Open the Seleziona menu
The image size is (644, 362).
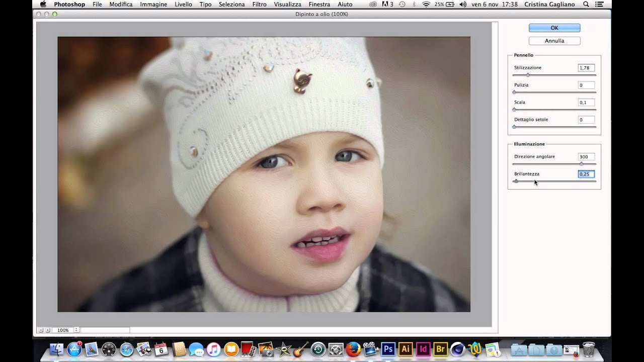point(232,5)
